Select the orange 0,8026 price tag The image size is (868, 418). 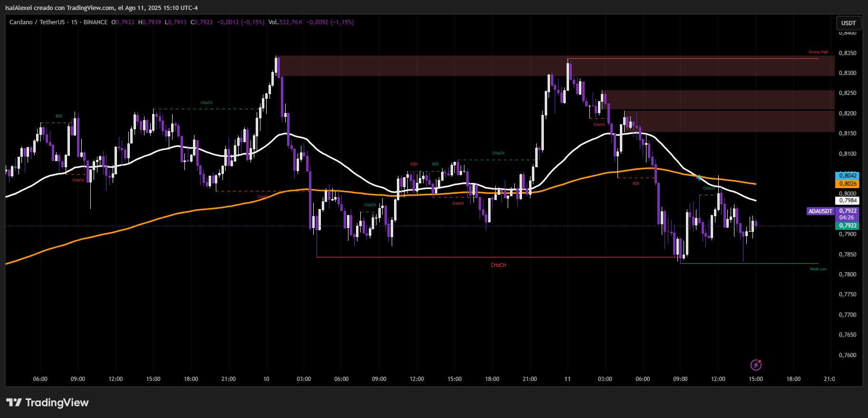coord(848,184)
